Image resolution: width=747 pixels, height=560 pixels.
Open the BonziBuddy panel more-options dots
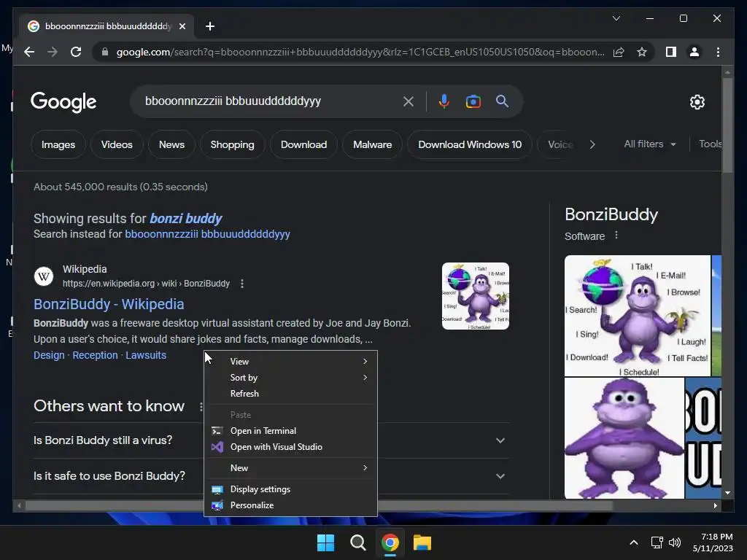pos(616,236)
